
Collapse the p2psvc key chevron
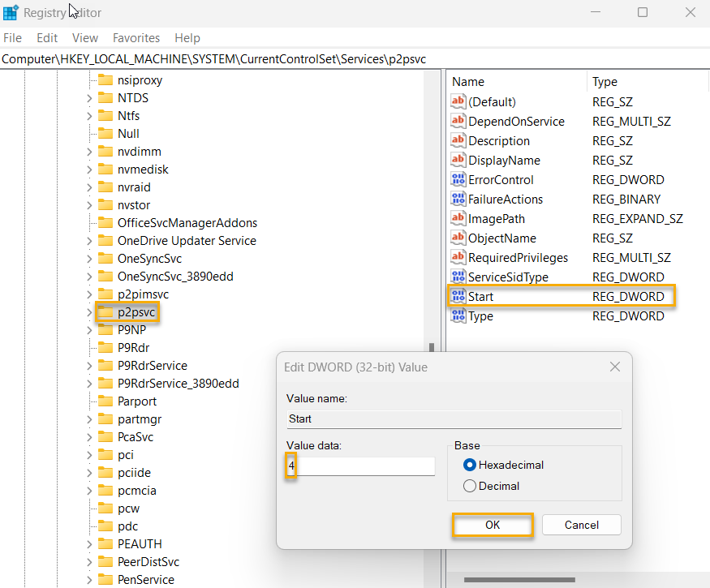89,311
